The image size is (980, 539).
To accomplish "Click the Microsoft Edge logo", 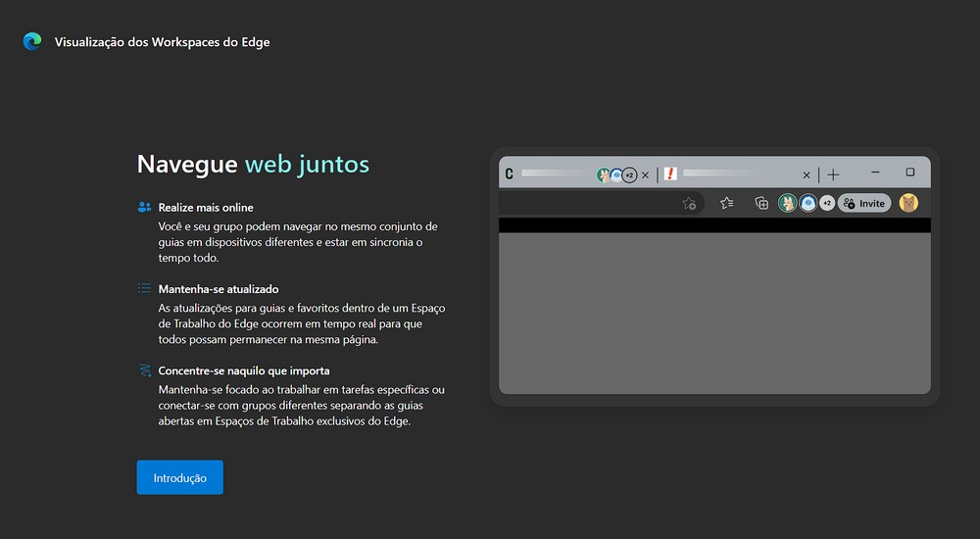I will (x=32, y=41).
